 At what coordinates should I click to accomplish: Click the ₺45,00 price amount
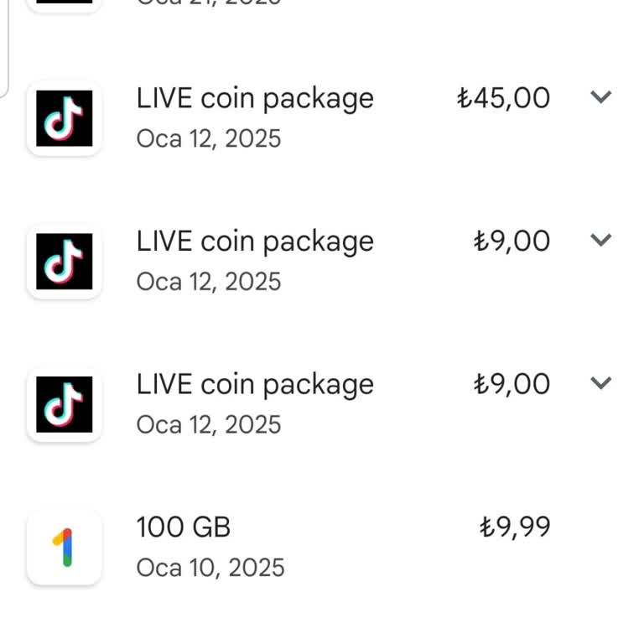coord(503,98)
